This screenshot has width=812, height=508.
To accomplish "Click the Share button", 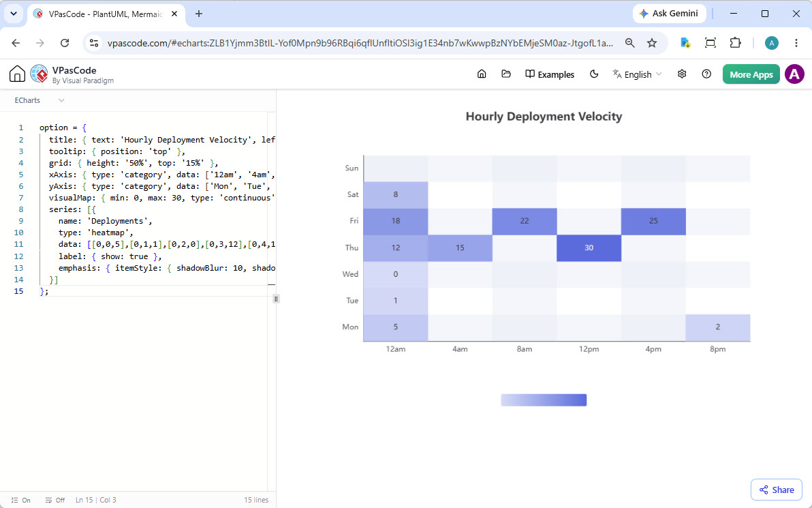I will [x=777, y=490].
